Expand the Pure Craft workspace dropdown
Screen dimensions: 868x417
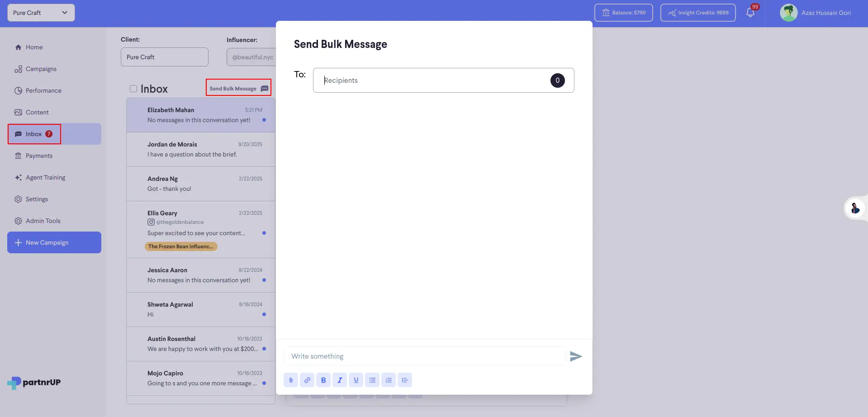(x=41, y=13)
